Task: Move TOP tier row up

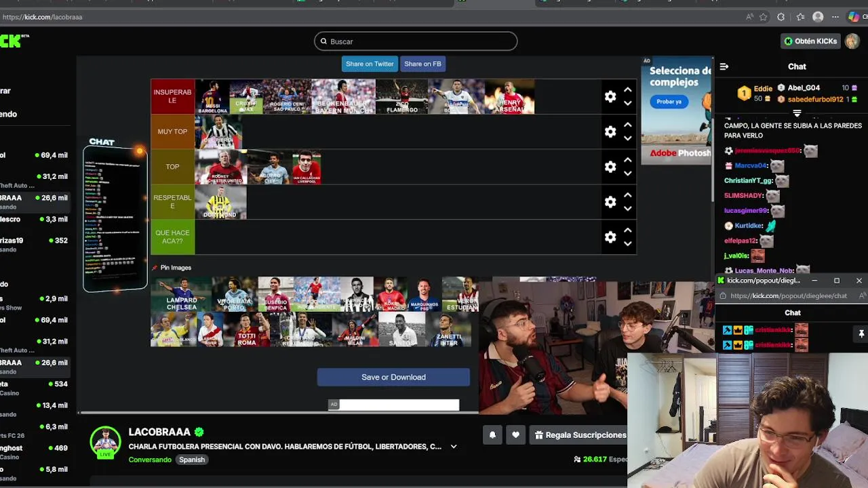Action: click(x=628, y=160)
